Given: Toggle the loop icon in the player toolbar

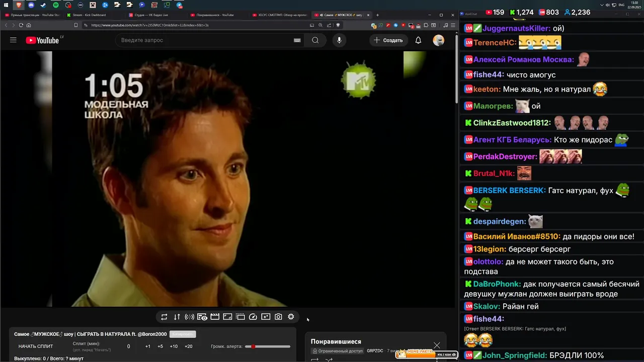Looking at the screenshot, I should tap(164, 317).
